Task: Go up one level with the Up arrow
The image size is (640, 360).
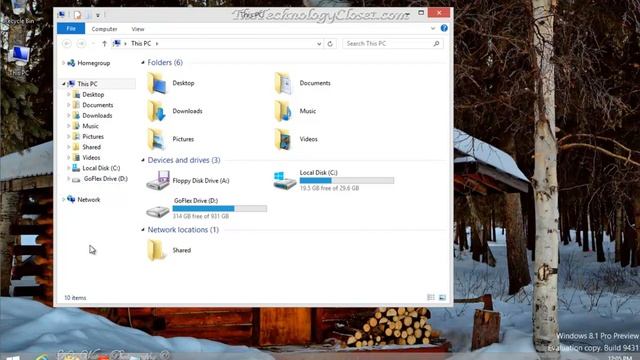Action: pyautogui.click(x=104, y=44)
